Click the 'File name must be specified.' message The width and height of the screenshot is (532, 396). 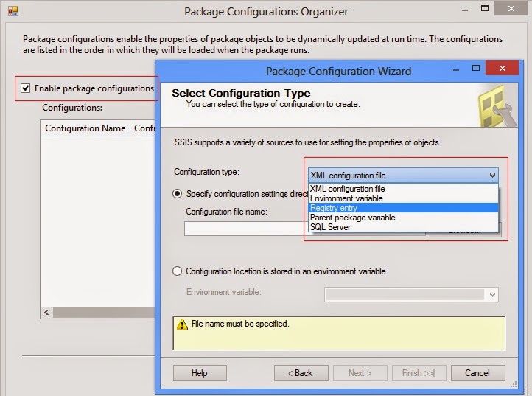click(x=240, y=324)
